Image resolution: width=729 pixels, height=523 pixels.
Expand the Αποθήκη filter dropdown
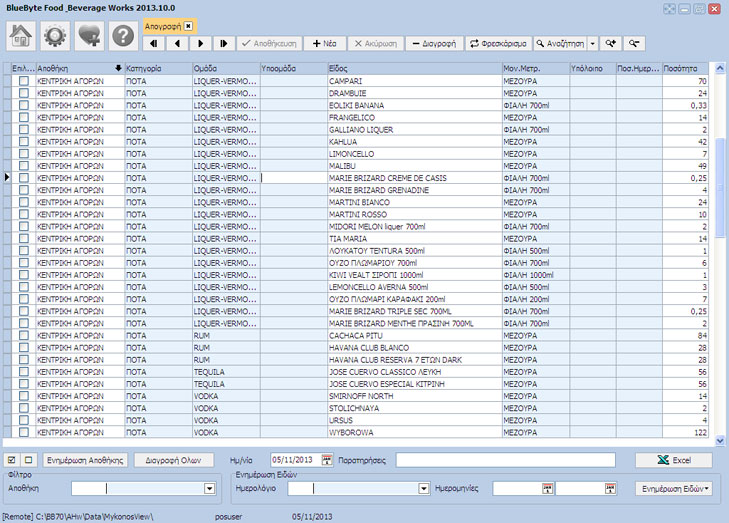click(x=209, y=489)
